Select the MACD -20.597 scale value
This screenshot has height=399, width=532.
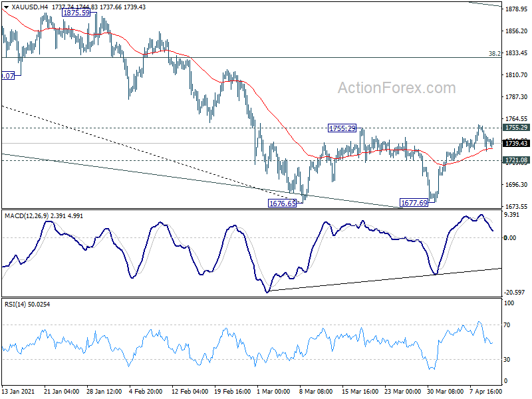pyautogui.click(x=514, y=292)
